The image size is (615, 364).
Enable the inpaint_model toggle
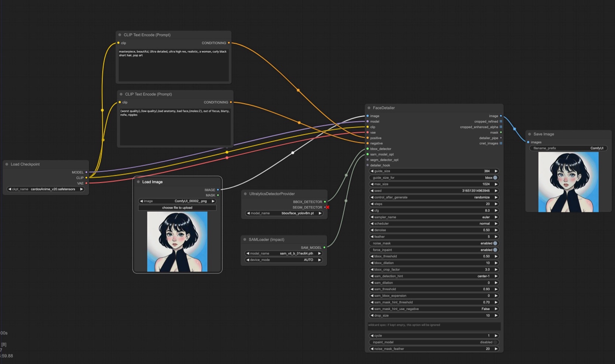[x=495, y=342]
